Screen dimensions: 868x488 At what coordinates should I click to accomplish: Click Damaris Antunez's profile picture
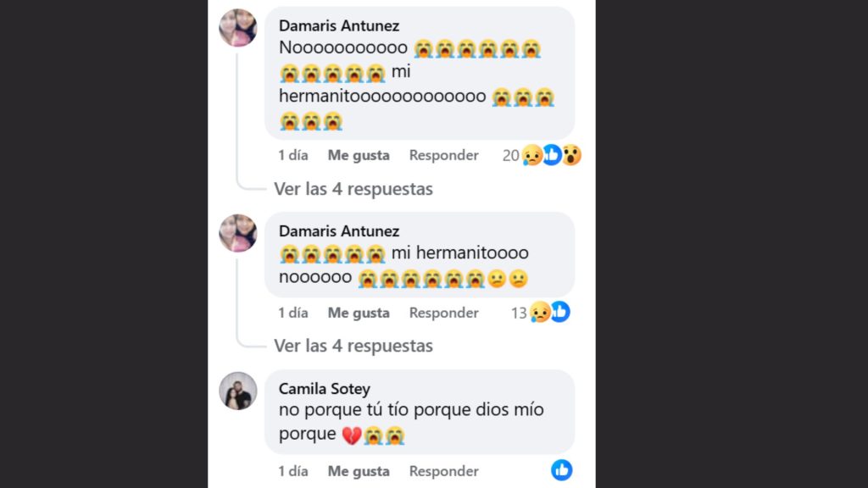(x=238, y=28)
